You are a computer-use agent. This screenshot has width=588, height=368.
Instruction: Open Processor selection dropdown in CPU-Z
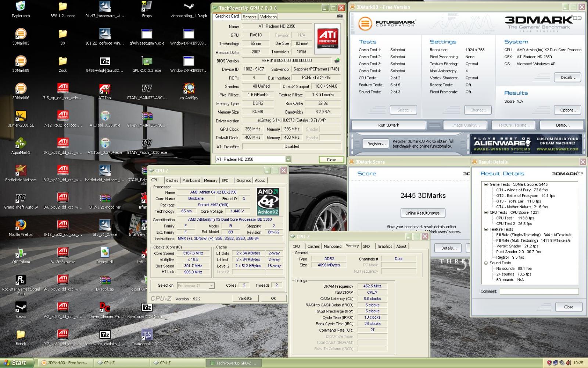point(211,286)
